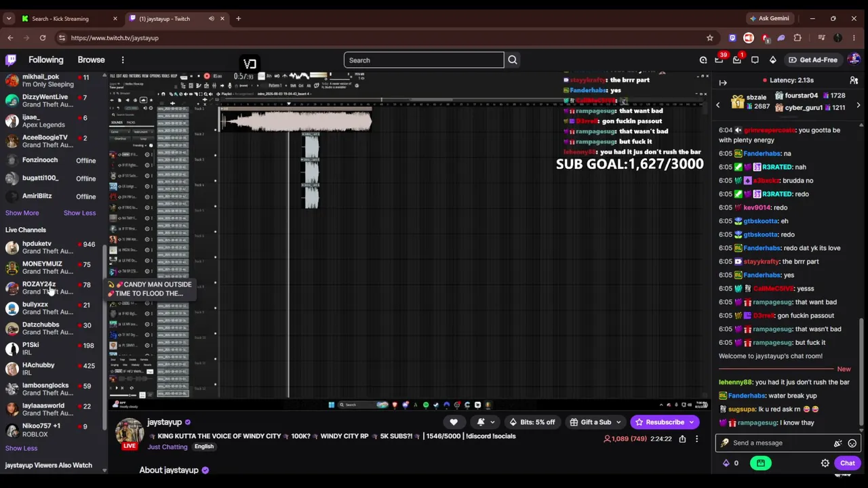The width and height of the screenshot is (868, 488).
Task: Open the Whispers speech bubble icon
Action: point(755,60)
